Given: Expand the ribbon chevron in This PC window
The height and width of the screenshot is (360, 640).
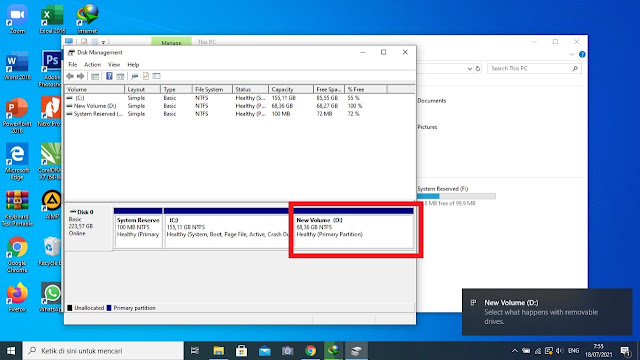Looking at the screenshot, I should click(572, 54).
